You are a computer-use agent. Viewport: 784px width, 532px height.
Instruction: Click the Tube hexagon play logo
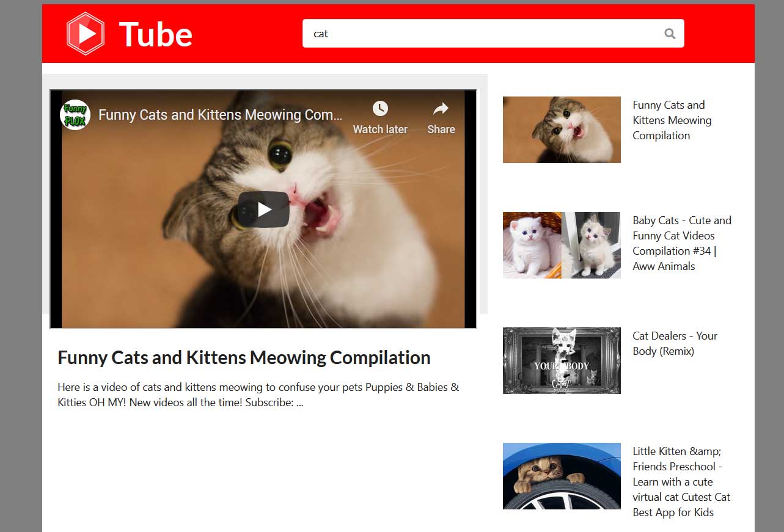pos(86,34)
